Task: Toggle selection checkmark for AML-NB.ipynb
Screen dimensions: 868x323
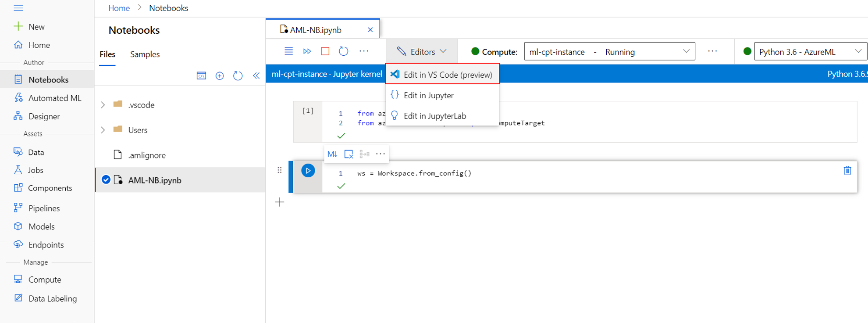Action: 106,179
